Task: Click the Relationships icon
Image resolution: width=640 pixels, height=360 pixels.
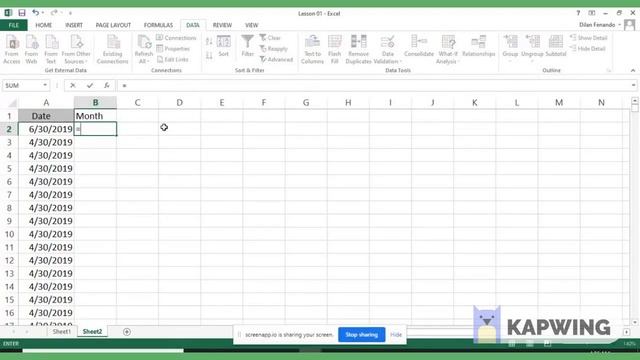Action: pyautogui.click(x=478, y=46)
